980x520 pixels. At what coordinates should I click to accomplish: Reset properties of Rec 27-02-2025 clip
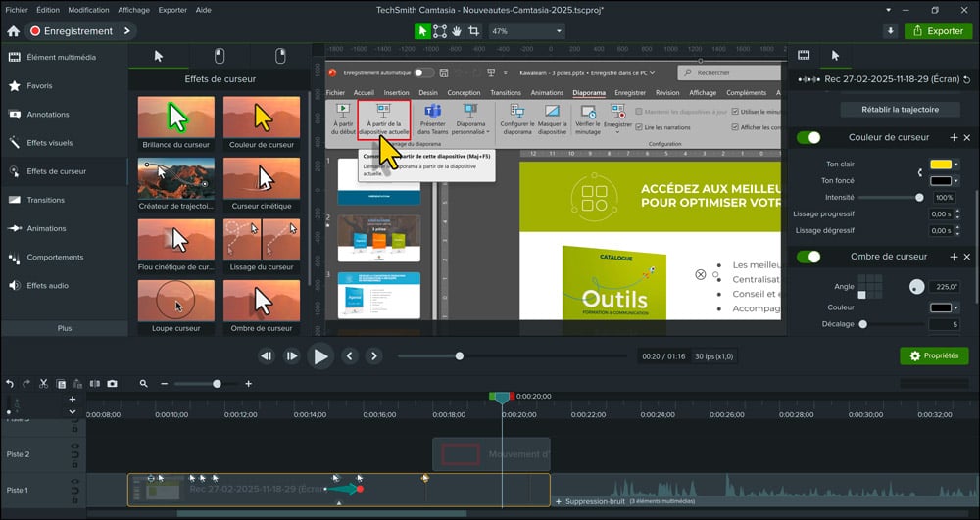[967, 79]
